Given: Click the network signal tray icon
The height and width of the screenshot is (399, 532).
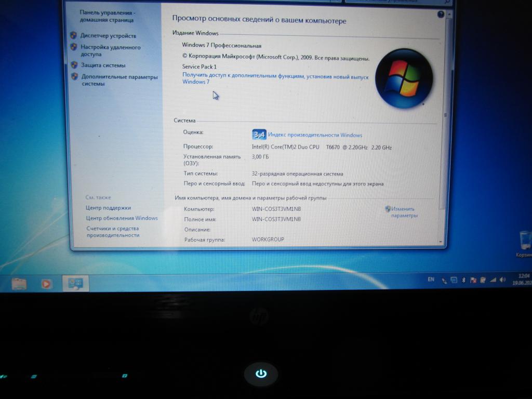Looking at the screenshot, I should (493, 280).
